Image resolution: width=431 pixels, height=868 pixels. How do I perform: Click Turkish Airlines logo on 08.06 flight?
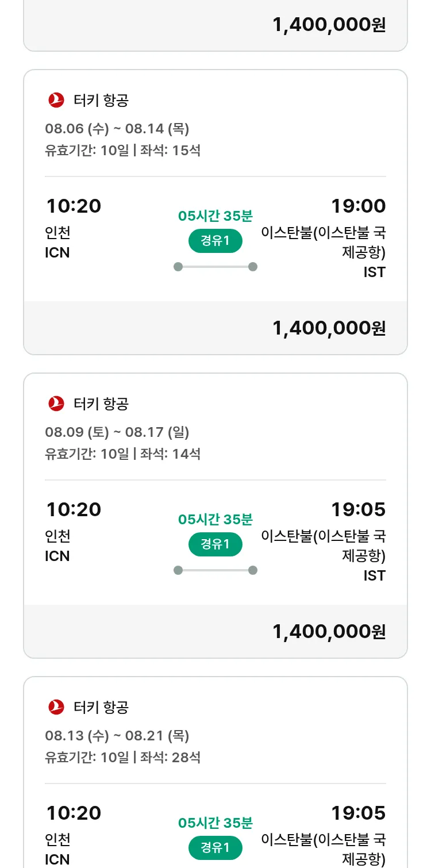coord(56,100)
